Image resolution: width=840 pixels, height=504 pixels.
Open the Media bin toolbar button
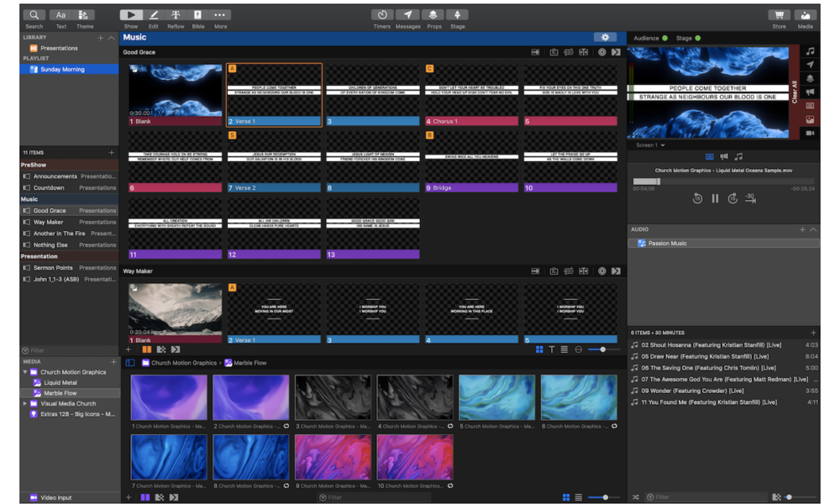806,15
